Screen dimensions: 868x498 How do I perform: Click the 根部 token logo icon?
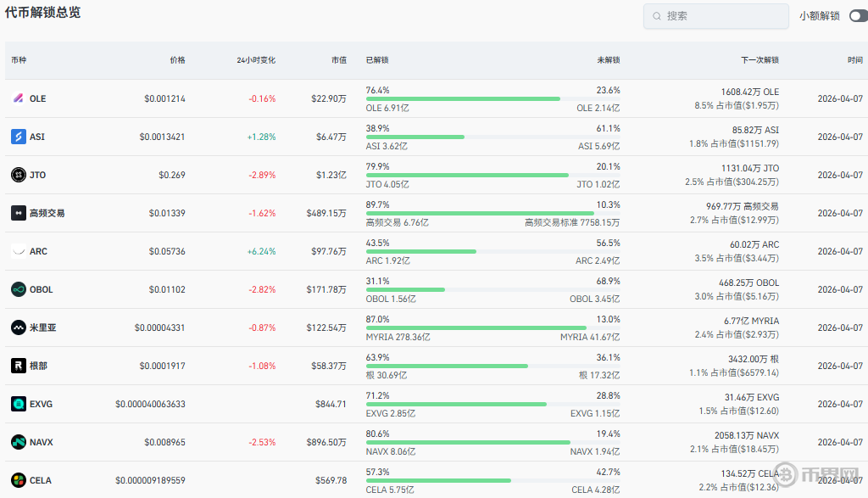pos(19,366)
